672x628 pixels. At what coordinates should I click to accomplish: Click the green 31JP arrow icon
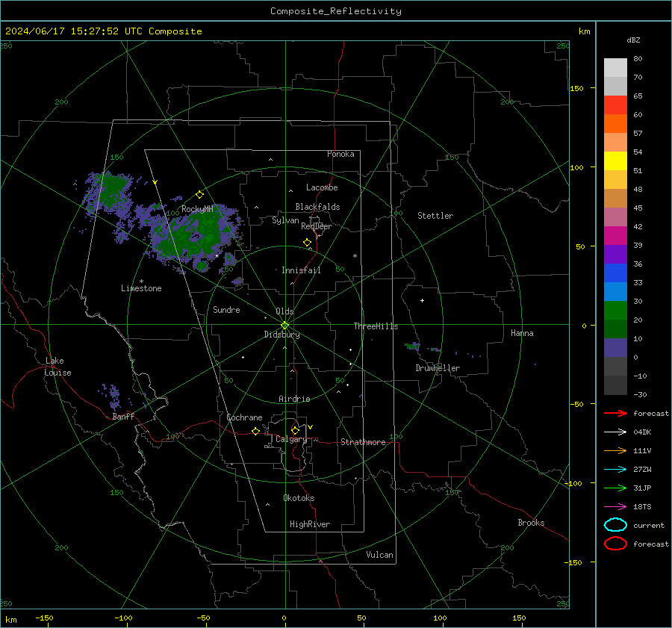[x=615, y=488]
